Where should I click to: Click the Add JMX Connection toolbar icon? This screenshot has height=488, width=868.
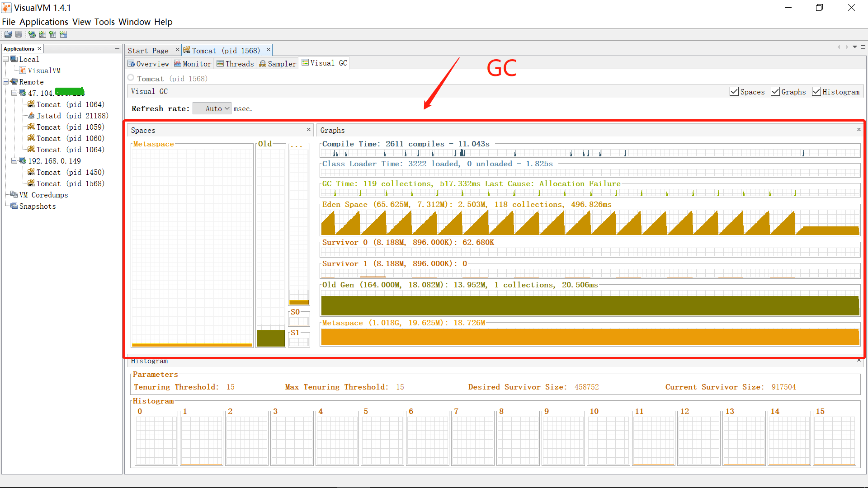[42, 34]
